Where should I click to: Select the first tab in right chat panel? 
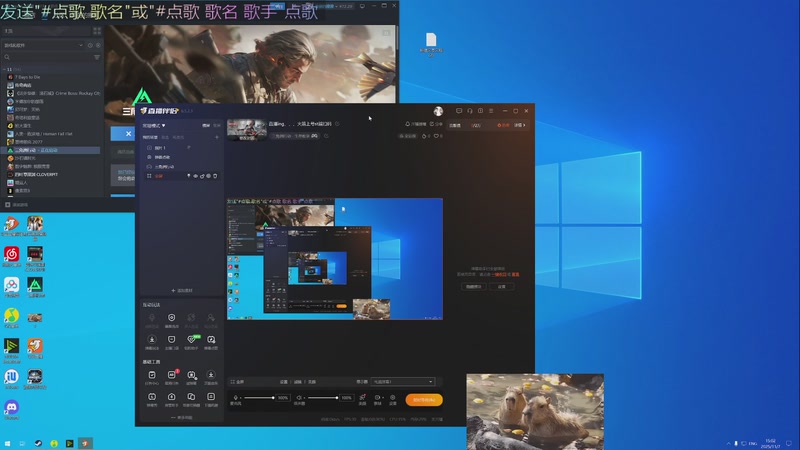[455, 125]
